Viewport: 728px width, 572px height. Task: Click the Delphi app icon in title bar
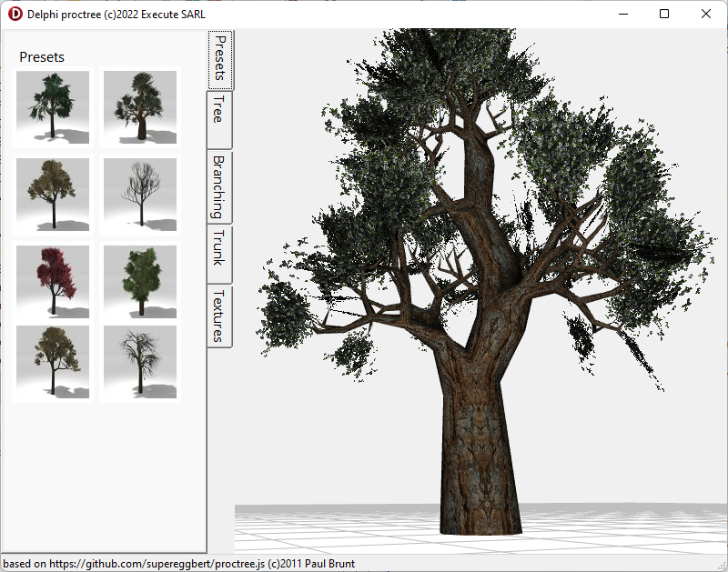(15, 14)
